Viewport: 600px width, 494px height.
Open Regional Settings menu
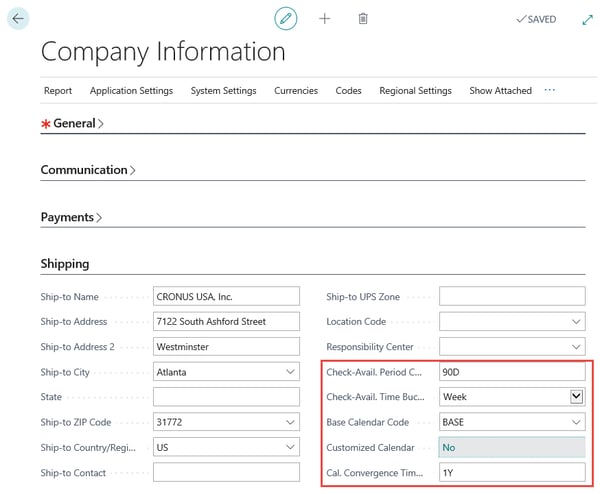[415, 91]
